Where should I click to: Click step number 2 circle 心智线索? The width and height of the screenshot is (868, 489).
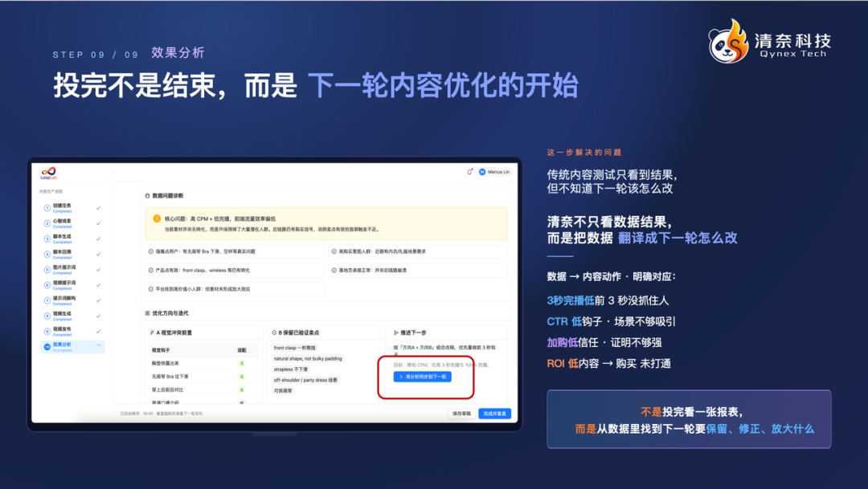tap(47, 223)
